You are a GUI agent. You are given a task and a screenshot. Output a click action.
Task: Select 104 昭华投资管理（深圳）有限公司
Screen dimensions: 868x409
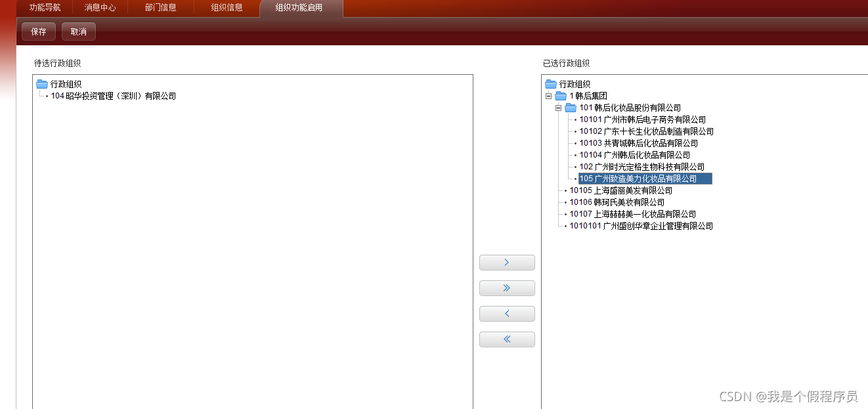pos(114,96)
